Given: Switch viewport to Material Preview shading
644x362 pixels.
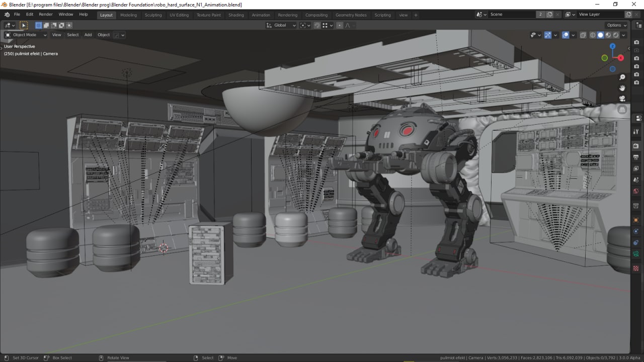Looking at the screenshot, I should [608, 35].
